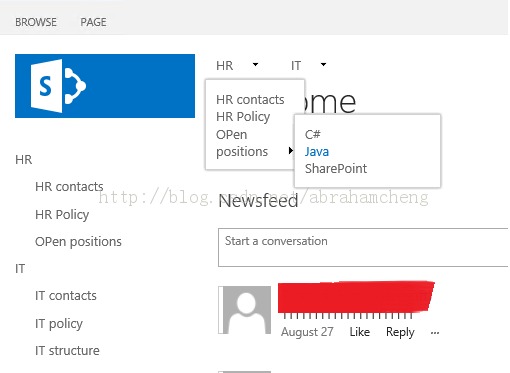Open IT structure in the left navigation
The height and width of the screenshot is (373, 510).
click(67, 351)
